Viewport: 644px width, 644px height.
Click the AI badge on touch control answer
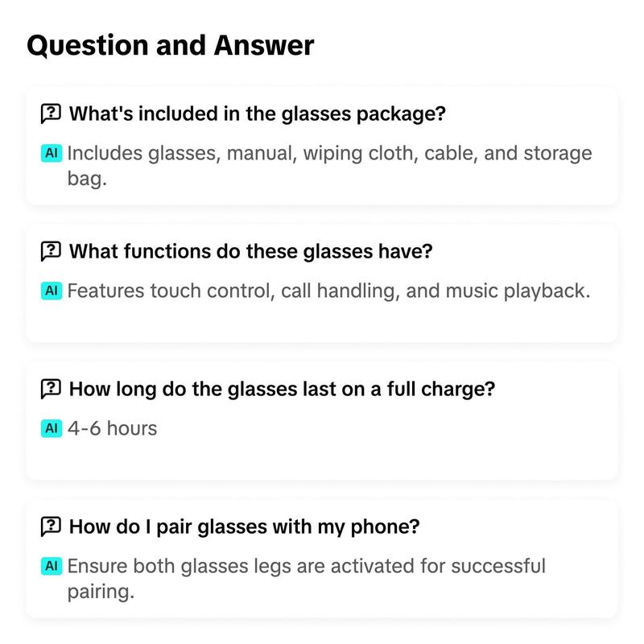pos(52,291)
